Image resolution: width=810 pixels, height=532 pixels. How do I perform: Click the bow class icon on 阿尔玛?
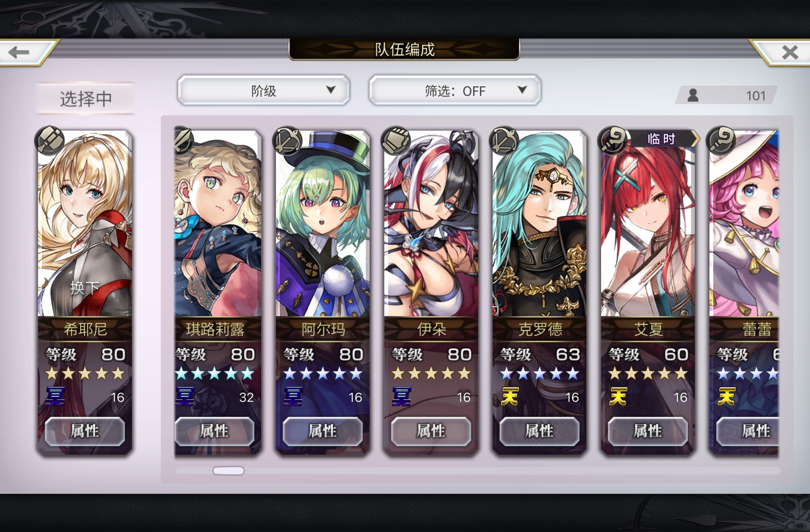click(288, 141)
